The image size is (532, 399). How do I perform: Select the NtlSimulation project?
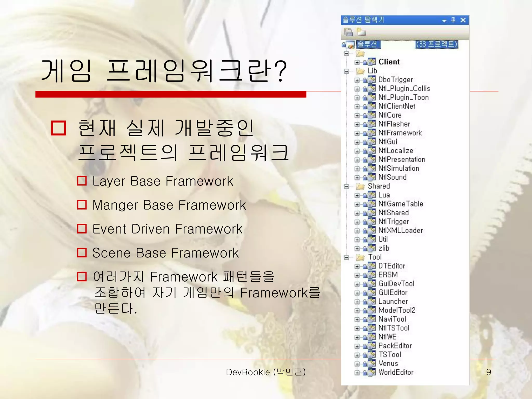(x=399, y=168)
